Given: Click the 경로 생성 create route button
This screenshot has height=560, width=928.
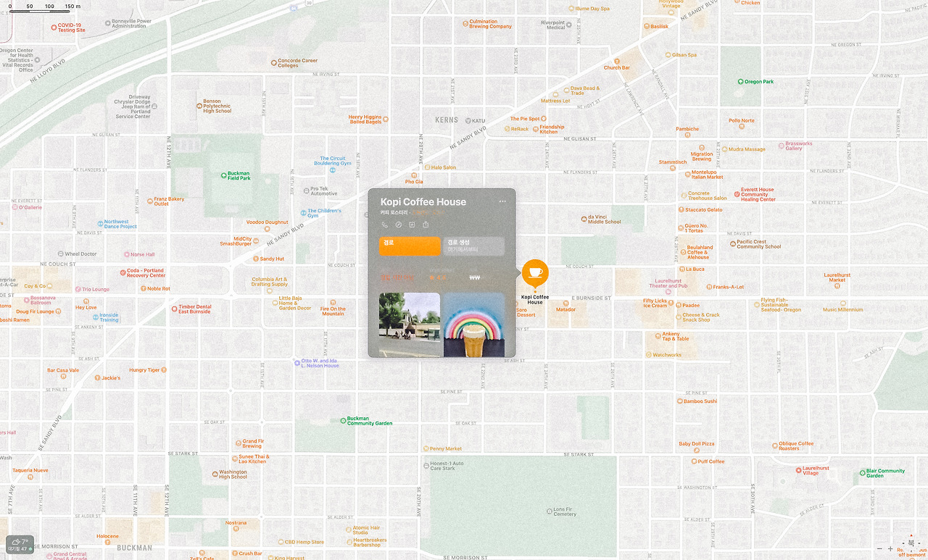Looking at the screenshot, I should tap(474, 246).
